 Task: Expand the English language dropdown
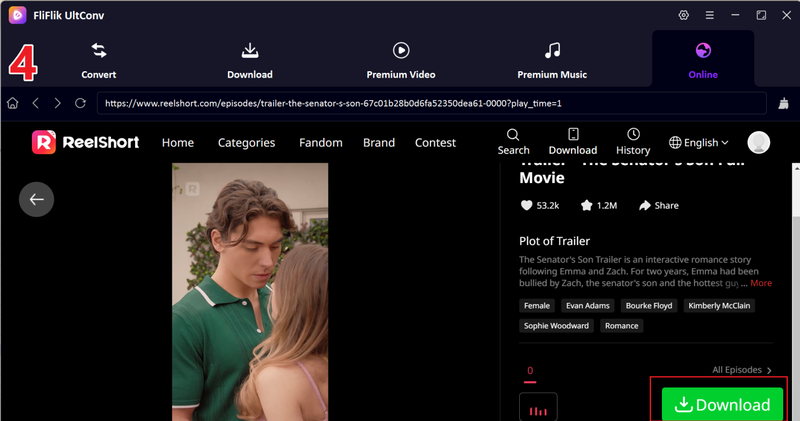[x=698, y=143]
